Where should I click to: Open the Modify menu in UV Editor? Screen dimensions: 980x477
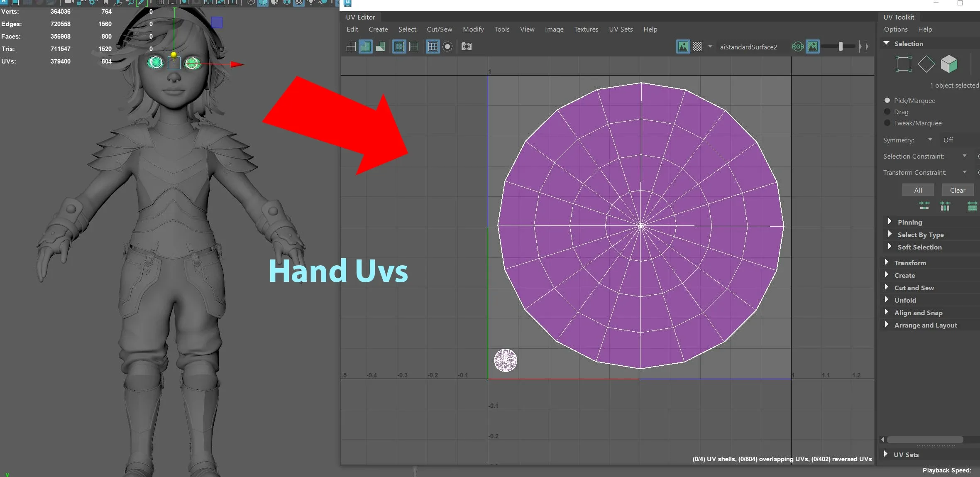pyautogui.click(x=472, y=29)
